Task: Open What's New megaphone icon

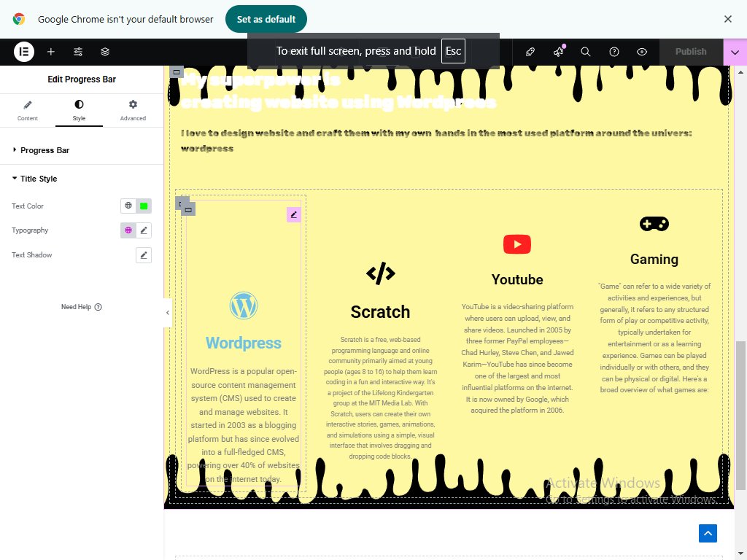Action: click(558, 52)
